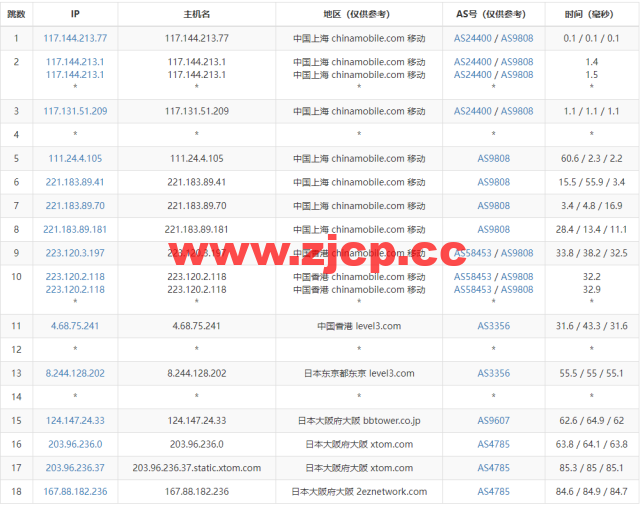Select time value 55.5 / 55 / 55.1
640x507 pixels.
[x=592, y=373]
